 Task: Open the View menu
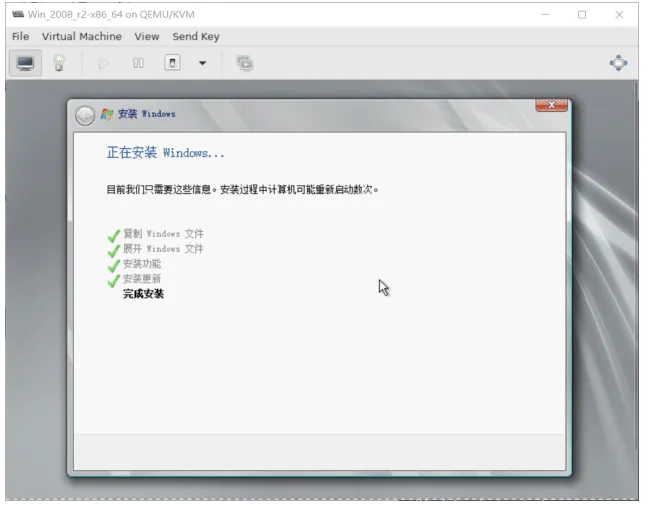coord(147,37)
